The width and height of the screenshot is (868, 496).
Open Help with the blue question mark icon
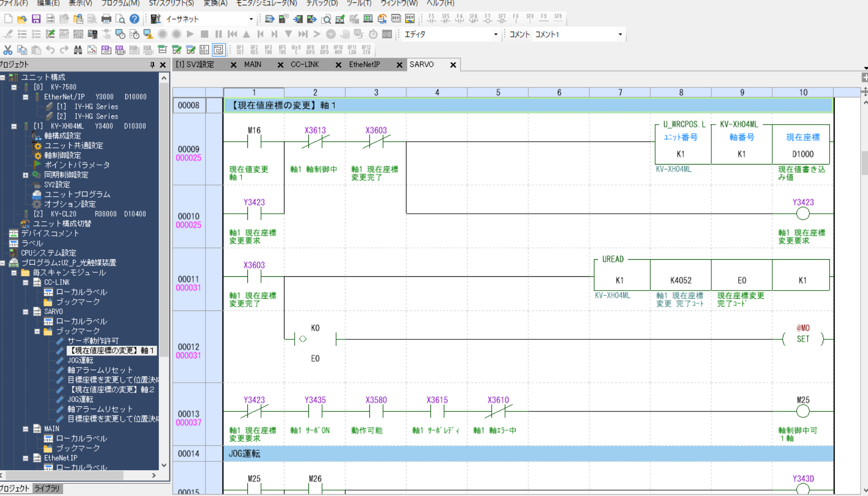pos(134,19)
